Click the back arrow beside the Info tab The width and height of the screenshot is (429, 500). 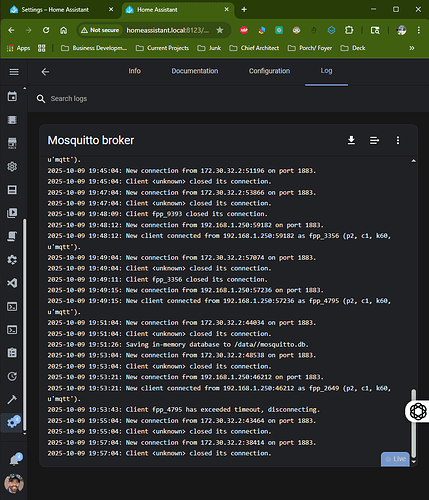coord(45,72)
